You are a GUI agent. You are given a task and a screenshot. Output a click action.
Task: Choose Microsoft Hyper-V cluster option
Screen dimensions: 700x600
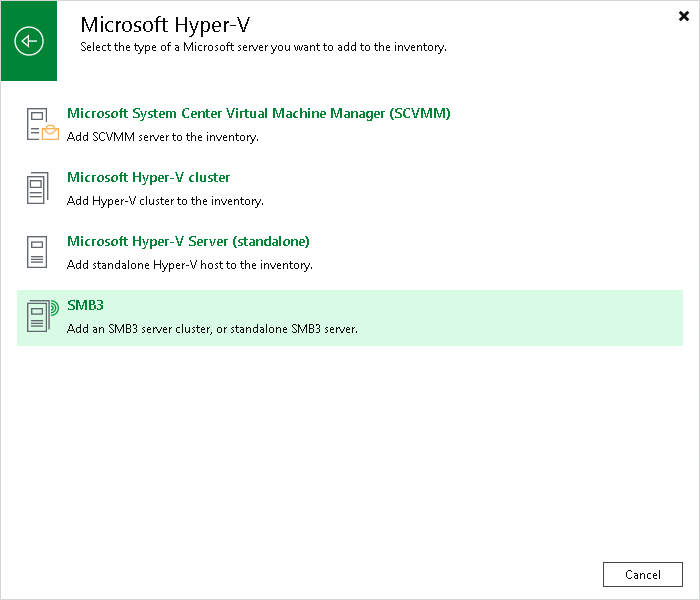pyautogui.click(x=148, y=178)
